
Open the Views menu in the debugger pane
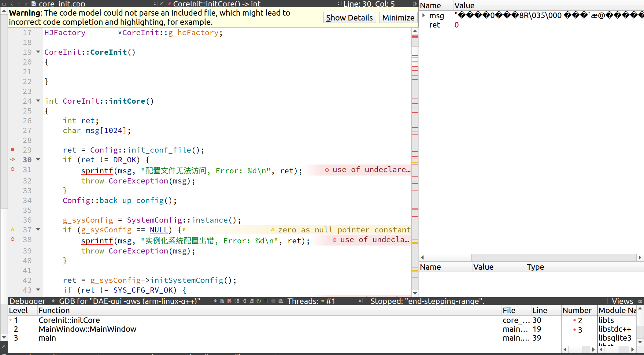coord(622,301)
